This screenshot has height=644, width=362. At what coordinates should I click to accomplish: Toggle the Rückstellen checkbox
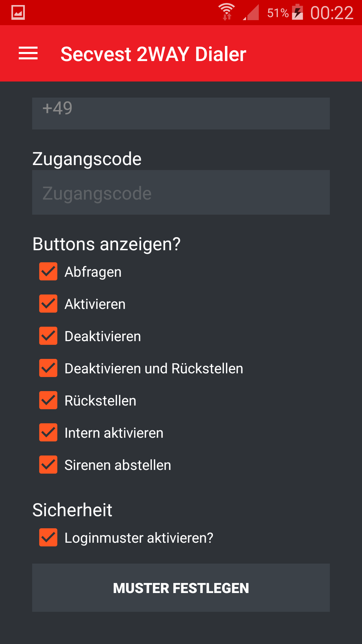pos(48,400)
